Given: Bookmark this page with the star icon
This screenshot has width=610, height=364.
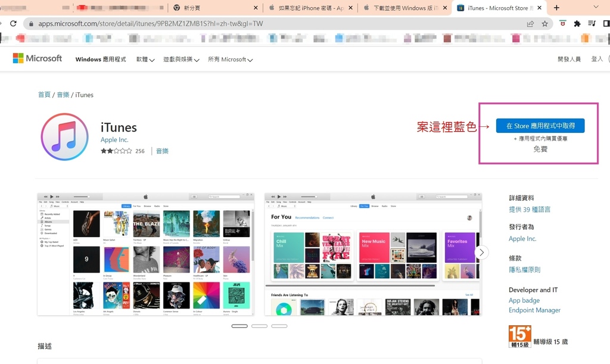Looking at the screenshot, I should [x=544, y=24].
